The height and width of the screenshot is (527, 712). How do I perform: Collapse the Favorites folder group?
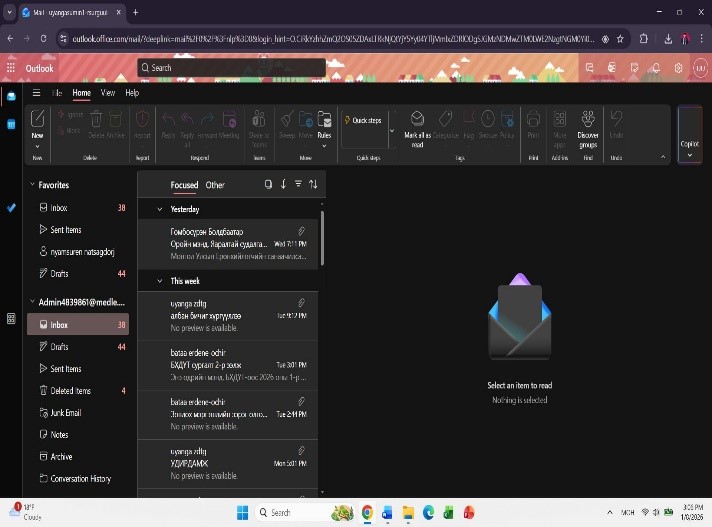click(x=32, y=185)
